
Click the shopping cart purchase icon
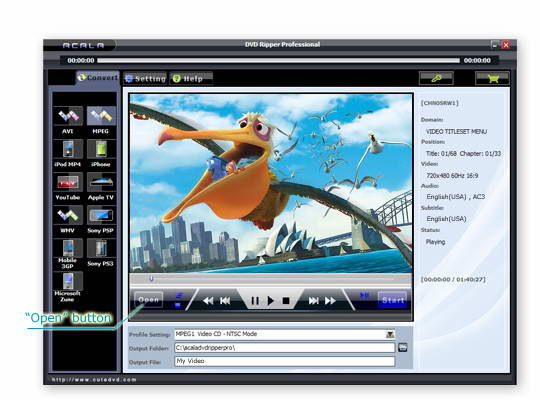492,78
